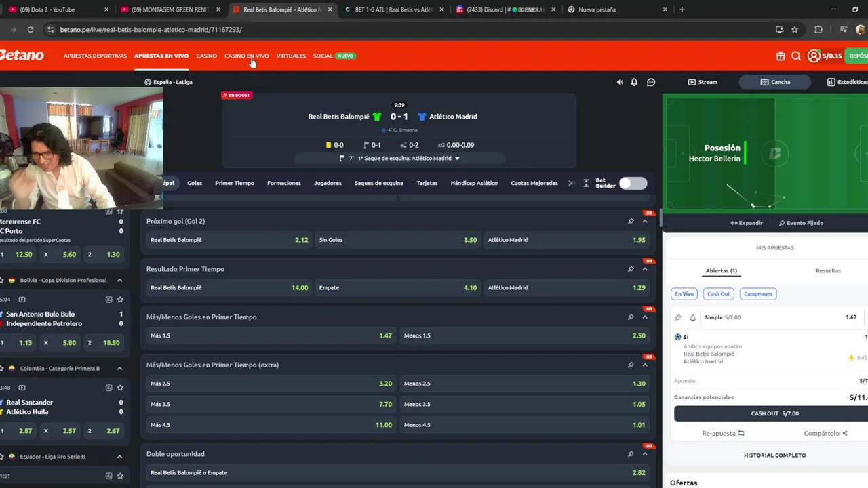Favorite the San Antonio Bulo Bulo match star
Screen dimensions: 868x488
[x=120, y=300]
